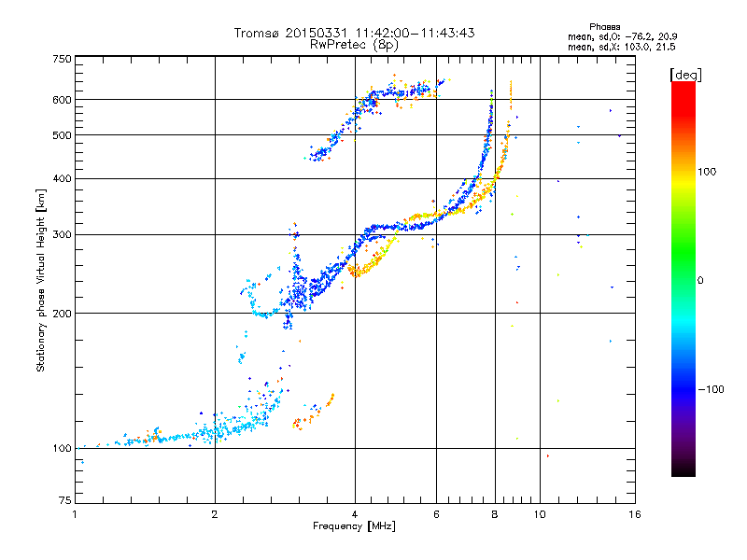The height and width of the screenshot is (560, 747).
Task: Click y-axis tick label '500'
Action: click(x=62, y=135)
